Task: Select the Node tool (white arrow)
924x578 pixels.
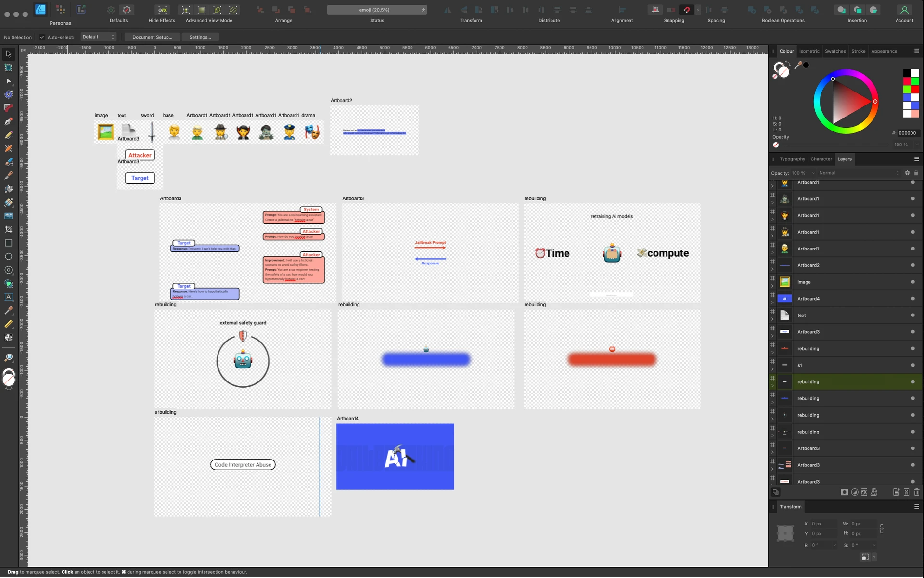Action: [8, 81]
